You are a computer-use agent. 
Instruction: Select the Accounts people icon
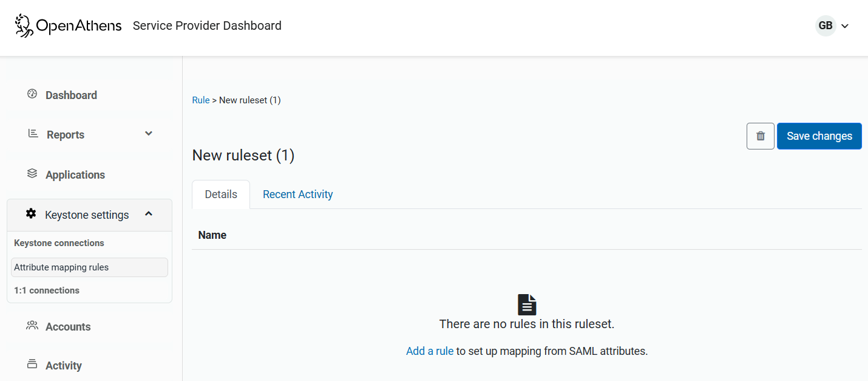[x=32, y=325]
